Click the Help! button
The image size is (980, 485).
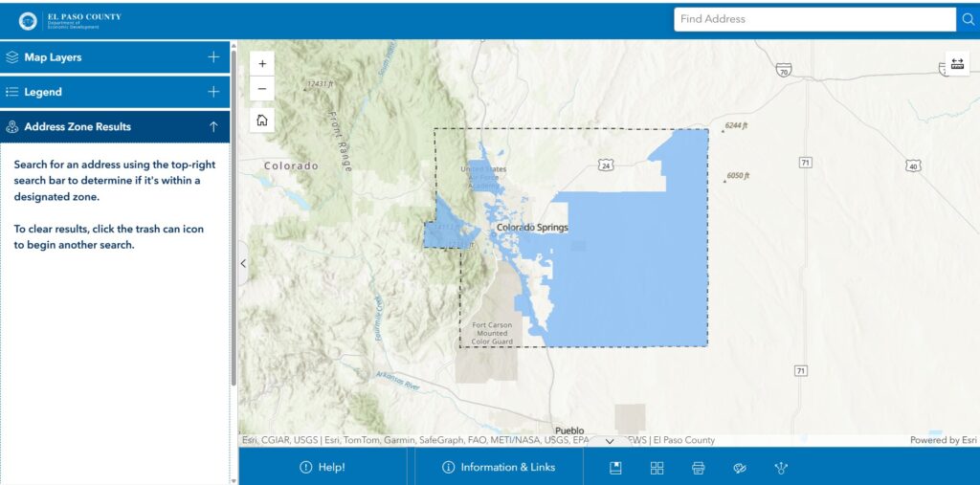tap(323, 468)
